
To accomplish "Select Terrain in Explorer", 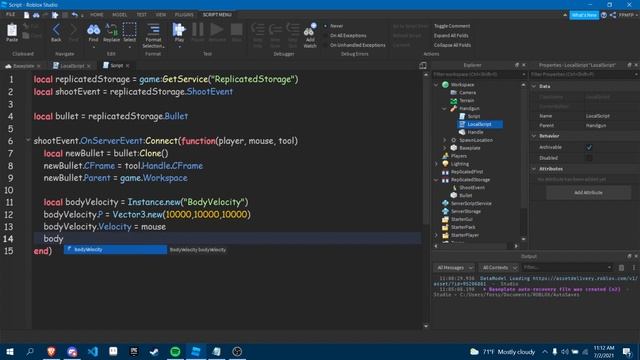I will 467,100.
